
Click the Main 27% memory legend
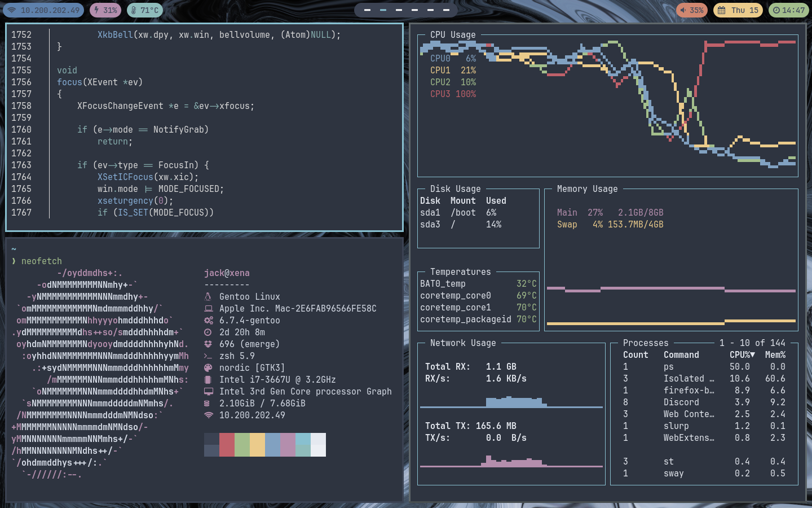[610, 212]
